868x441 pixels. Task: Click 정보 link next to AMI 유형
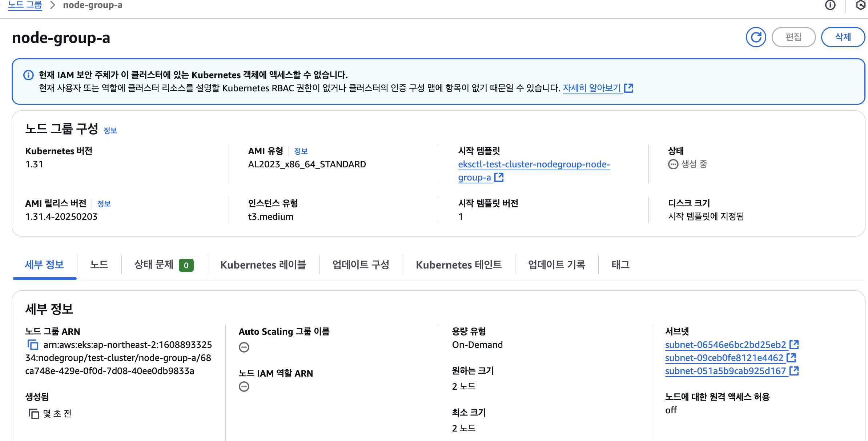301,151
